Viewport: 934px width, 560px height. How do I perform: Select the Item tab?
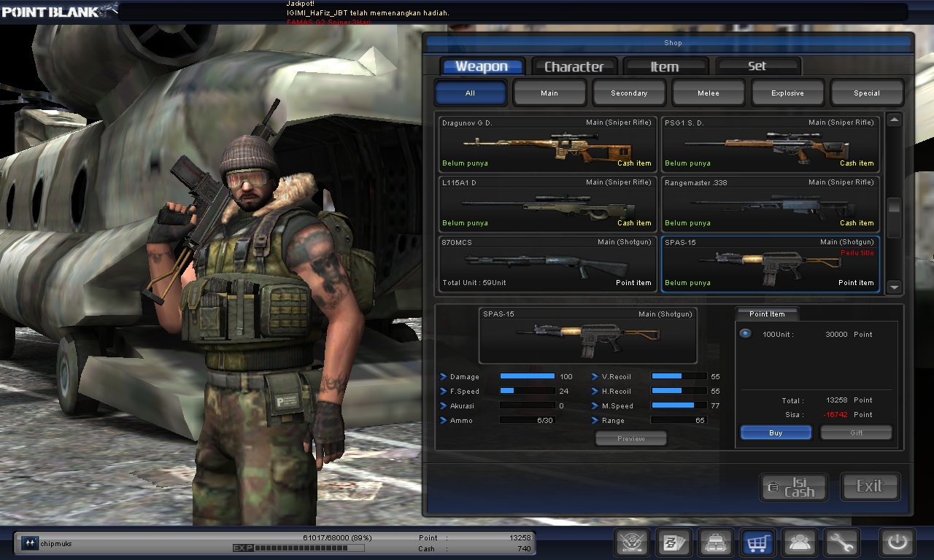tap(665, 66)
